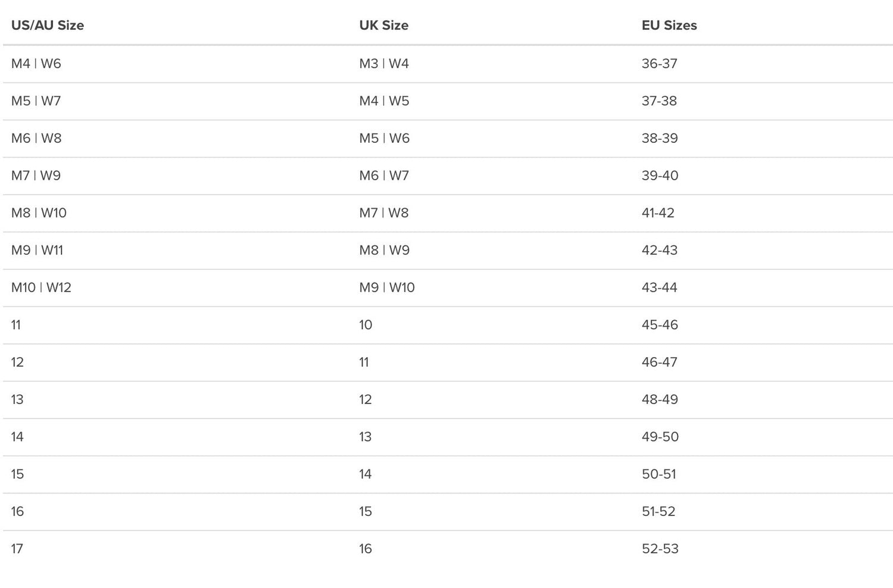Click the US/AU Size column header
Screen dimensions: 893x588
click(x=48, y=26)
